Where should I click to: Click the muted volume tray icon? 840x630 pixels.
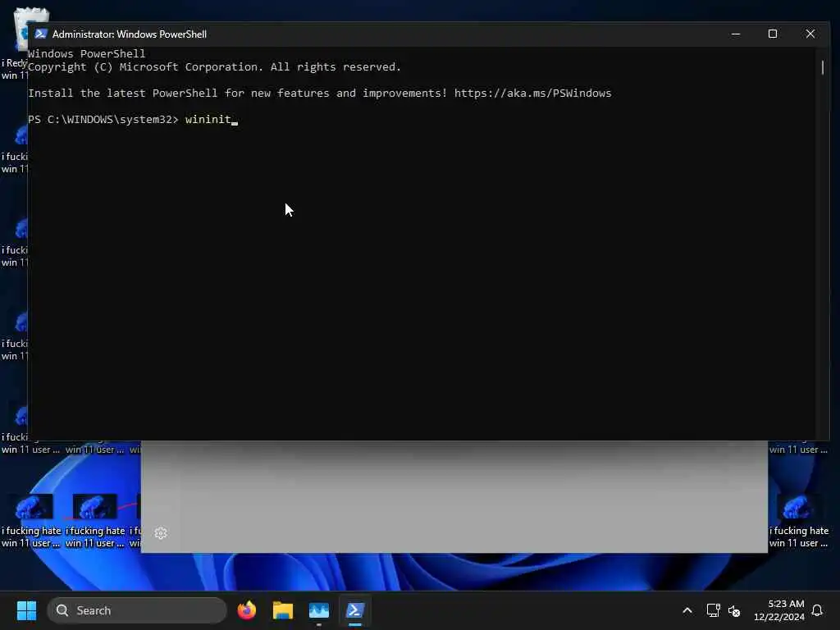734,610
